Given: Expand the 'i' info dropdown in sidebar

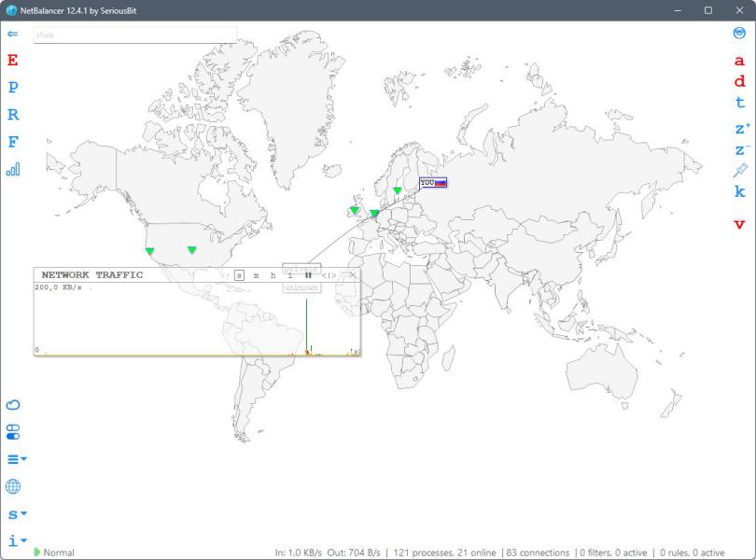Looking at the screenshot, I should (x=17, y=540).
